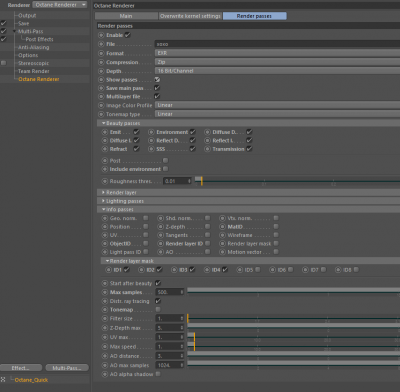Click the animation dot beside Geo. norm.
400x392 pixels.
[x=105, y=218]
